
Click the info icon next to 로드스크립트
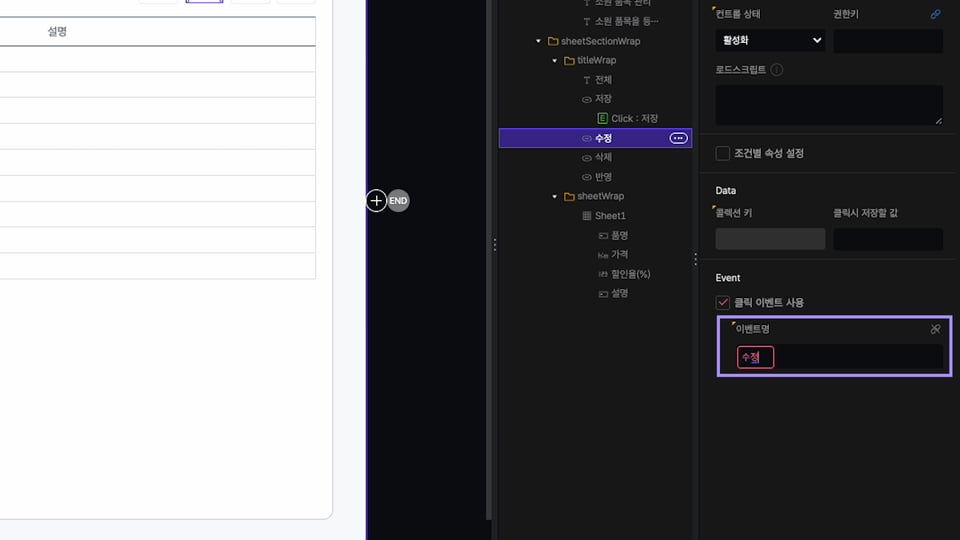point(776,70)
